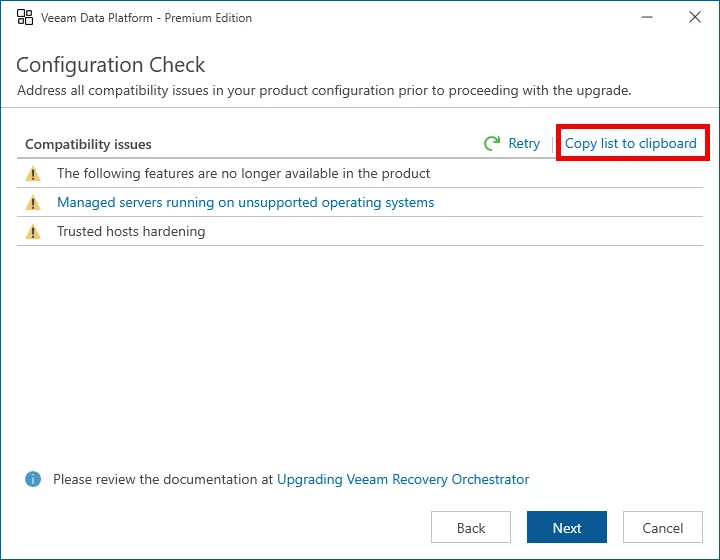Click the Veeam Data Platform app icon

[25, 17]
